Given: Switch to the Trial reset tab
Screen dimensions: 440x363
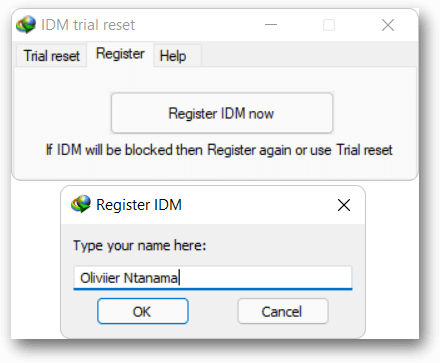Looking at the screenshot, I should point(52,56).
